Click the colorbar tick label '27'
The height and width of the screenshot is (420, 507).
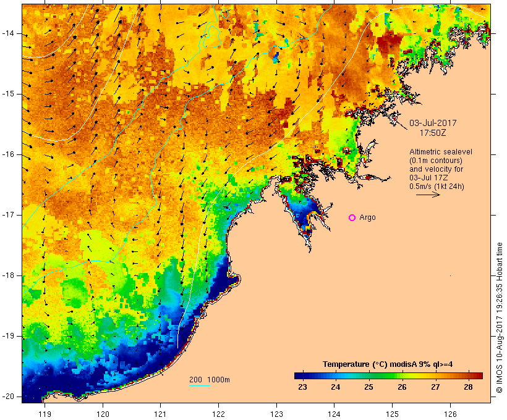(435, 387)
